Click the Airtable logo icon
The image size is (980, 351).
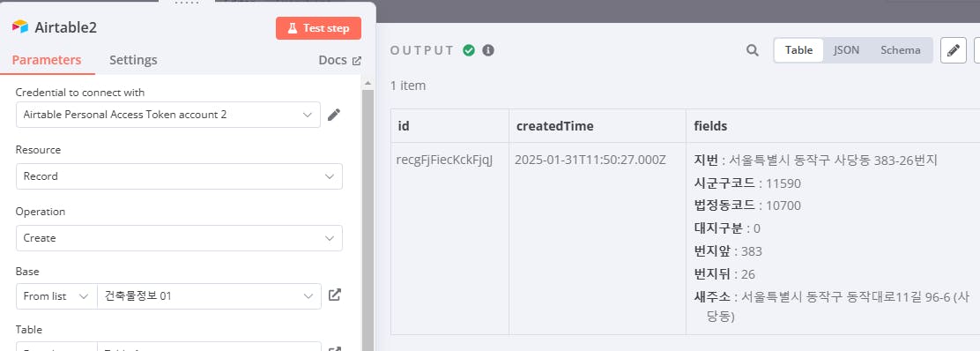click(20, 27)
